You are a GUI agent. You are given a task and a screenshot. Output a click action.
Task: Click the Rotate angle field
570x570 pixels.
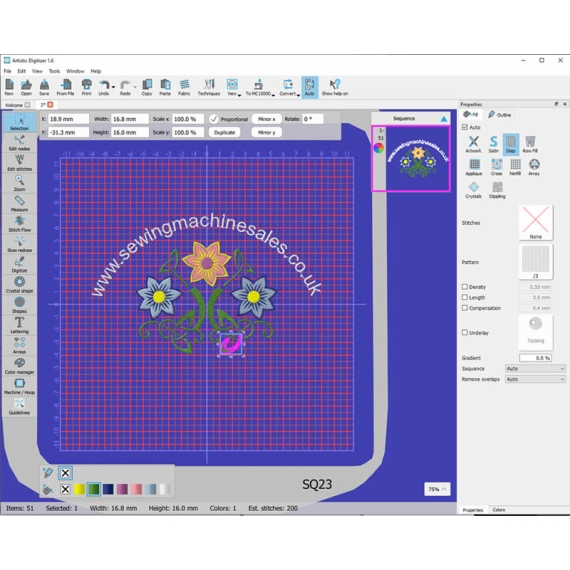[313, 119]
